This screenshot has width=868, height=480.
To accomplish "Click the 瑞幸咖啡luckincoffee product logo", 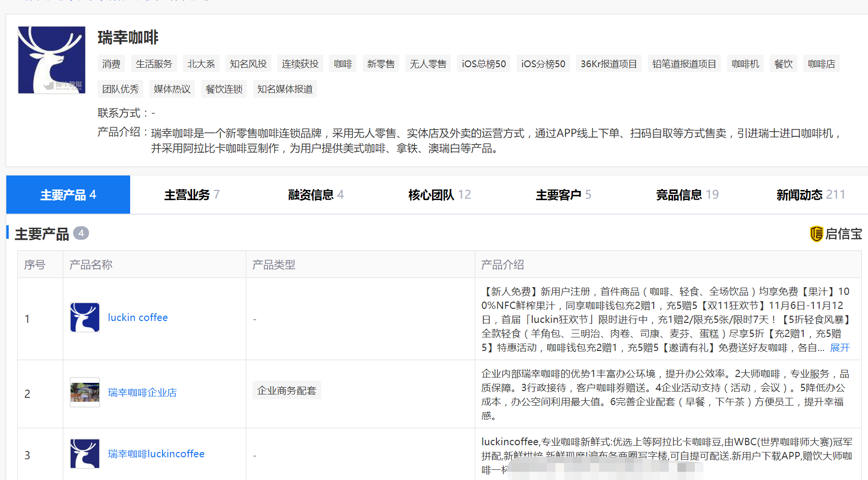I will tap(85, 453).
